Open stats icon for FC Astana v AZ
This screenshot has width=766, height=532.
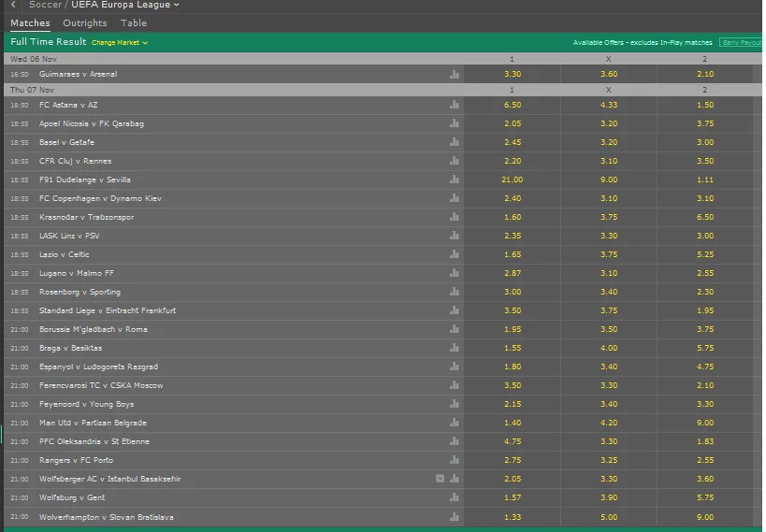455,105
